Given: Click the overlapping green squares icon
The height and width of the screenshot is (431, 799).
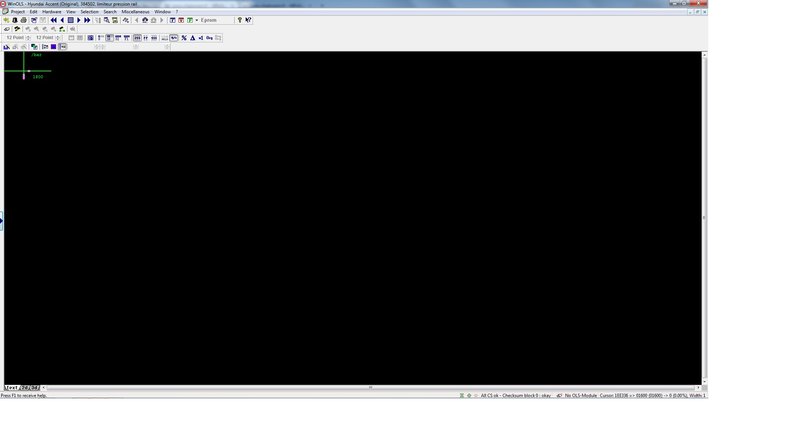Looking at the screenshot, I should click(34, 47).
